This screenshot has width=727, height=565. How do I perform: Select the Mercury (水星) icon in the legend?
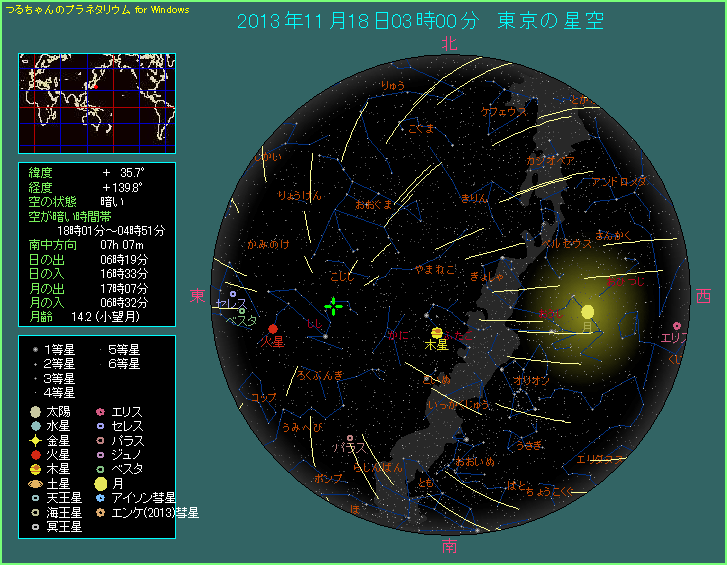pyautogui.click(x=36, y=426)
